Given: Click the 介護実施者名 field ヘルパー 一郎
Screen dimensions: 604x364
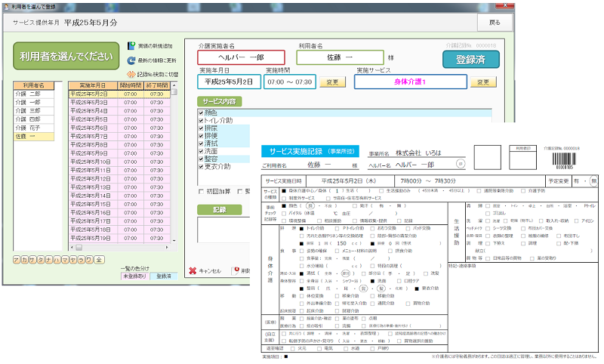Looking at the screenshot, I should tap(241, 57).
